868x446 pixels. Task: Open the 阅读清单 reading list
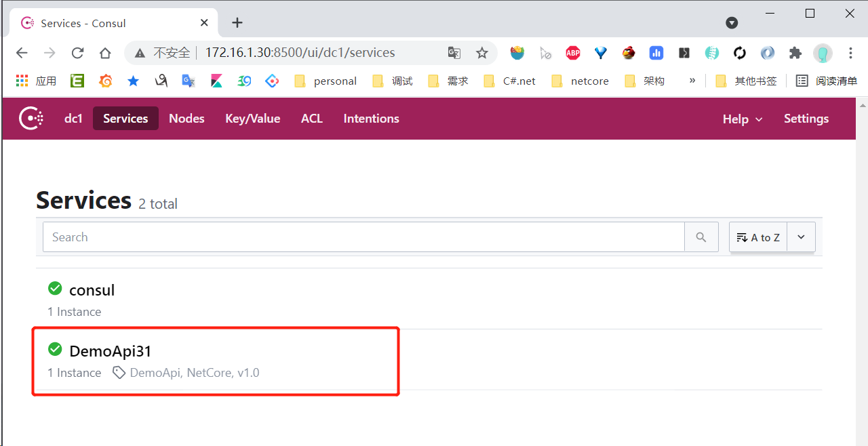coord(827,81)
